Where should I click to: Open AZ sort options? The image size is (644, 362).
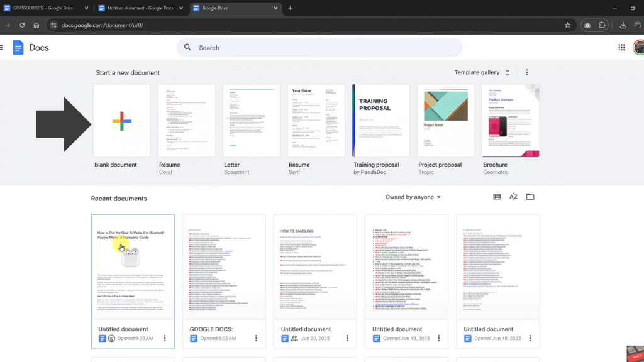click(x=513, y=197)
